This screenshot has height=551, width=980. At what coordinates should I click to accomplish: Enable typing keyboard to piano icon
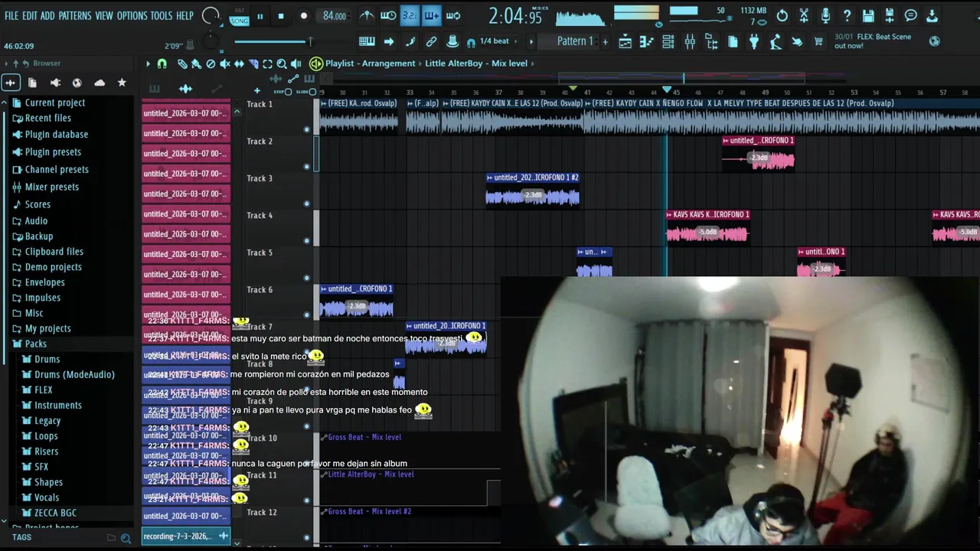point(367,41)
